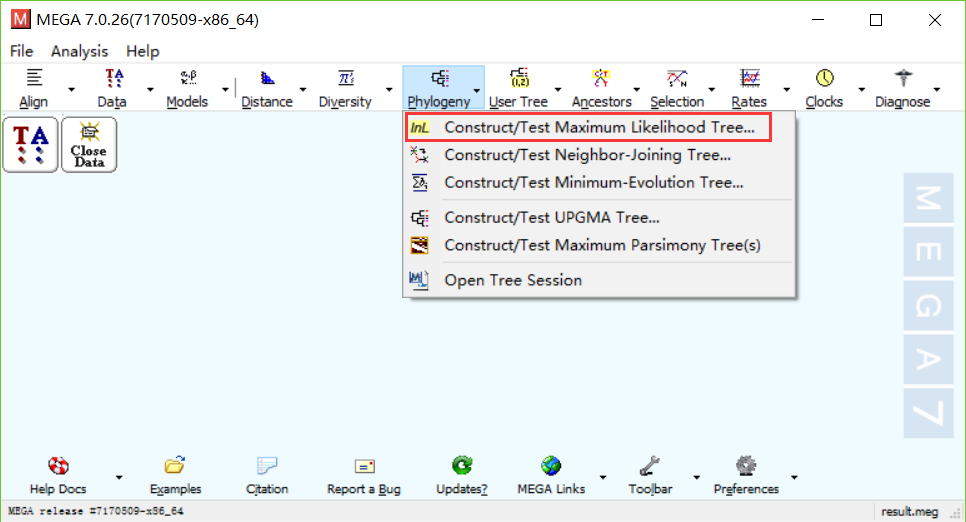This screenshot has height=522, width=966.
Task: Select Construct/Test Maximum Parsimony Tree(s)
Action: tap(599, 245)
